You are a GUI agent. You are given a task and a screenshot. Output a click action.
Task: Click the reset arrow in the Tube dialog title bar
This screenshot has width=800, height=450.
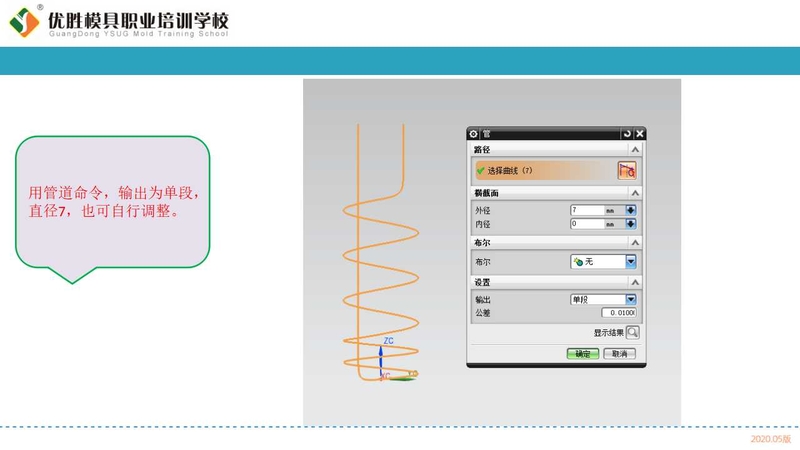[627, 134]
